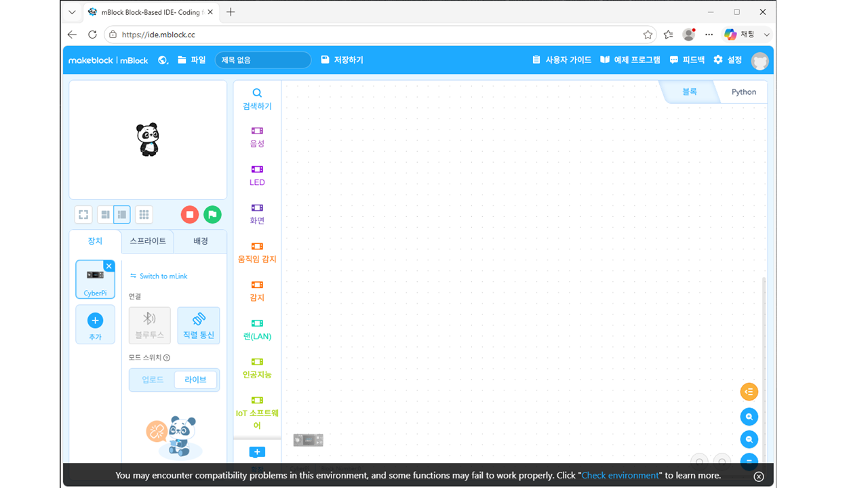Click the 블루투스 connection button
The image size is (868, 488).
tap(150, 325)
